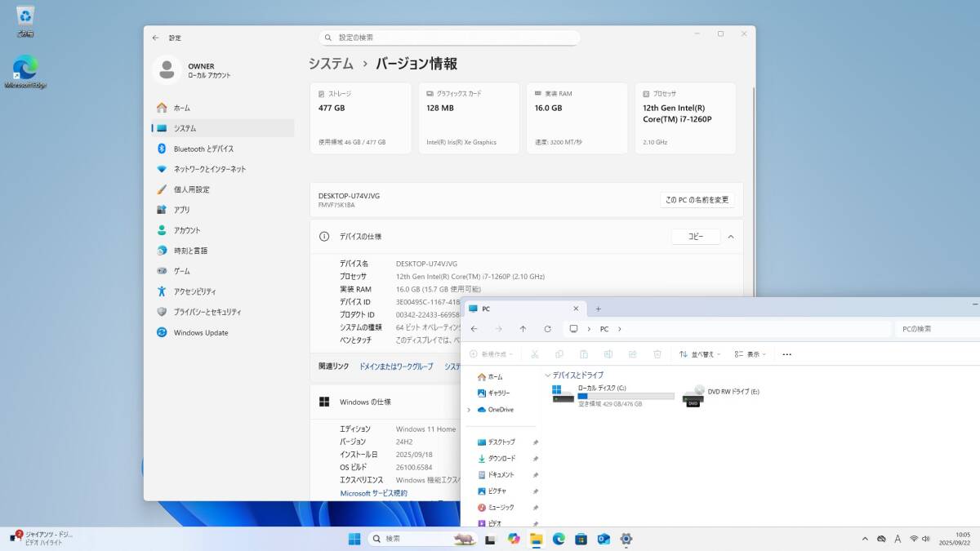The height and width of the screenshot is (551, 980).
Task: Toggle the ビデオ pin in sidebar
Action: pyautogui.click(x=535, y=523)
